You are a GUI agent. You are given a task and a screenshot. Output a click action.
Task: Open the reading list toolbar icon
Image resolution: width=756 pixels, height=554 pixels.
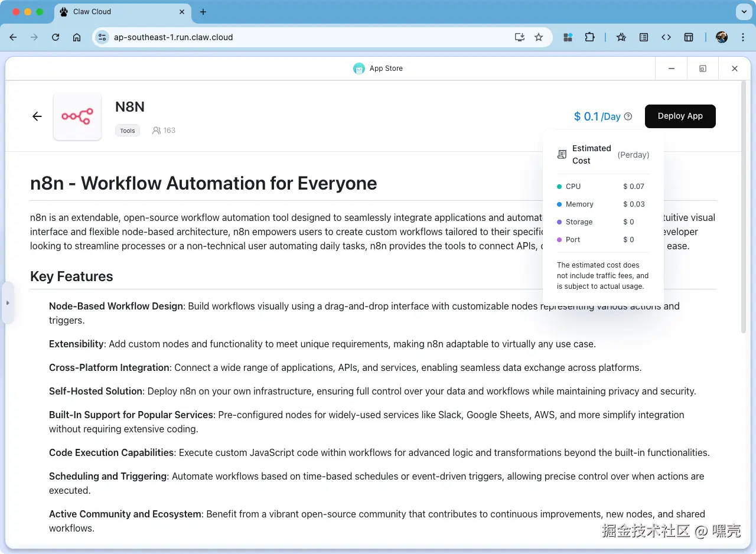644,37
